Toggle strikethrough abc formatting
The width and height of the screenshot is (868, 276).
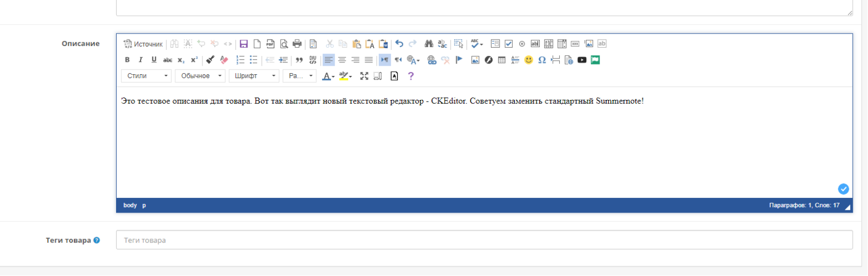(168, 60)
